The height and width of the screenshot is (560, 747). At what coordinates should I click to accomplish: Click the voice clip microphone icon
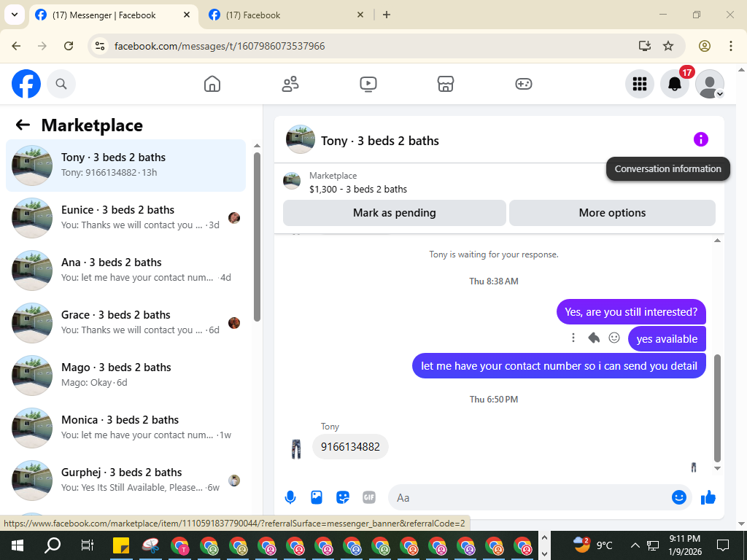coord(290,497)
